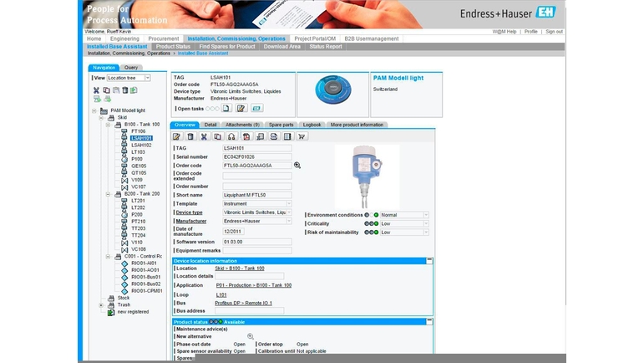Open the Engineering menu
Screen dimensions: 644x363
(x=124, y=38)
